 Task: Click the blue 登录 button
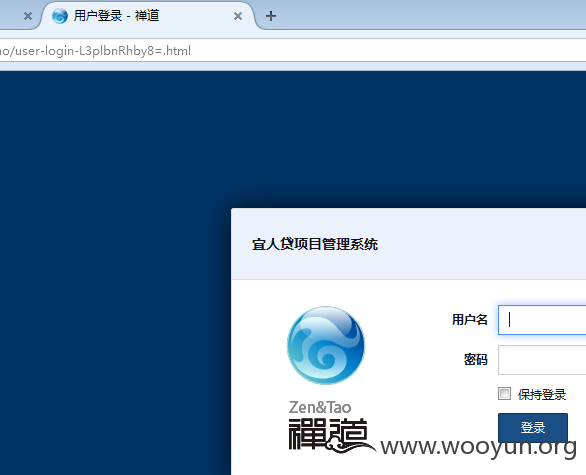coord(533,427)
